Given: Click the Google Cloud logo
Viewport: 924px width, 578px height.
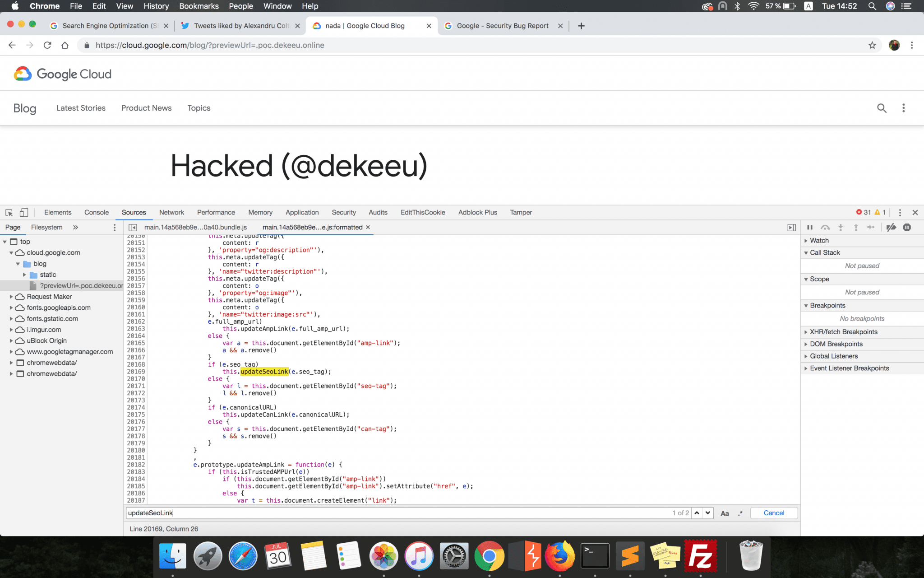Looking at the screenshot, I should (x=62, y=74).
